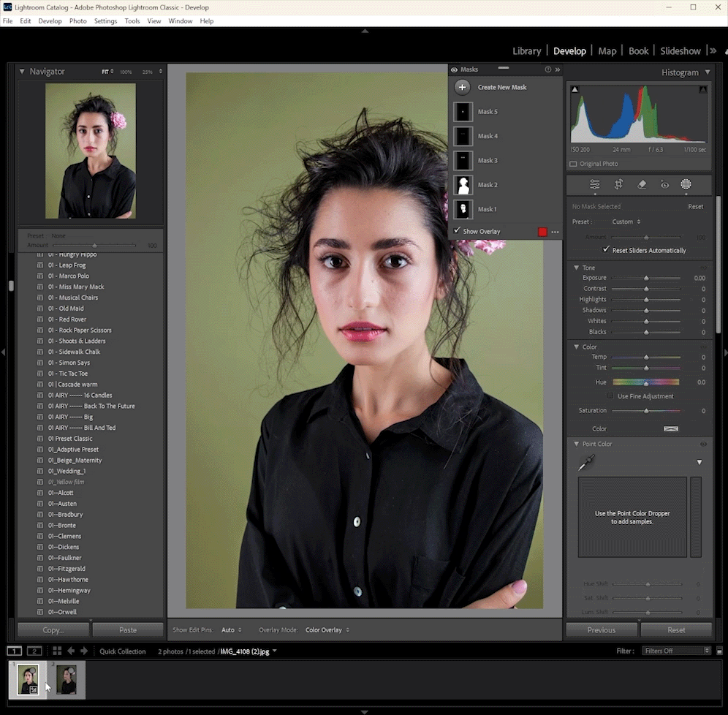Image resolution: width=728 pixels, height=715 pixels.
Task: Collapse the Color section triangle
Action: (576, 347)
